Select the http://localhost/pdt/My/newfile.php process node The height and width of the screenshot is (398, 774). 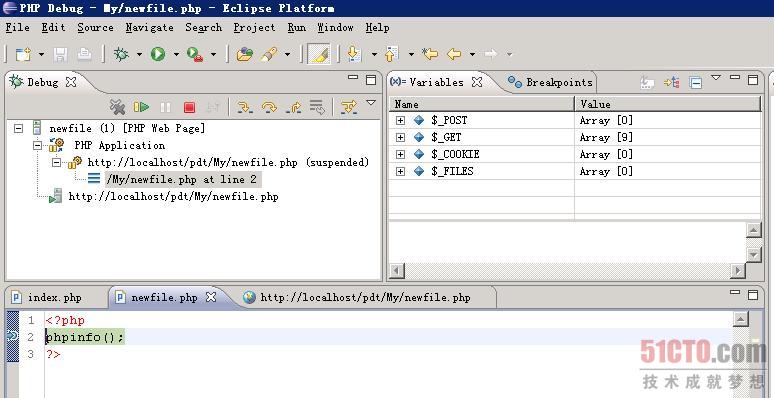coord(173,197)
